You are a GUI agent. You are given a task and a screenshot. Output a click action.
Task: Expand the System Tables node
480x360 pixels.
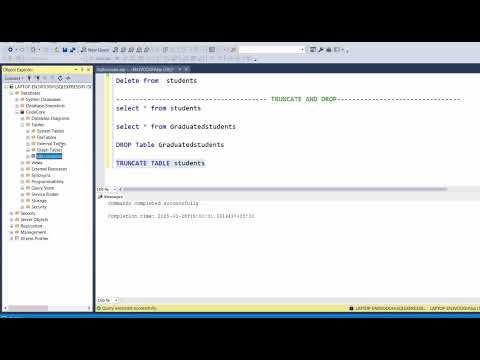[x=28, y=131]
